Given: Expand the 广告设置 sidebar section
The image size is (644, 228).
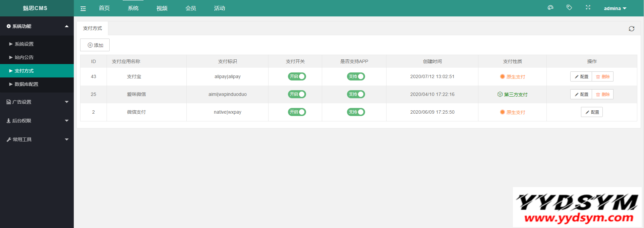Looking at the screenshot, I should (37, 102).
